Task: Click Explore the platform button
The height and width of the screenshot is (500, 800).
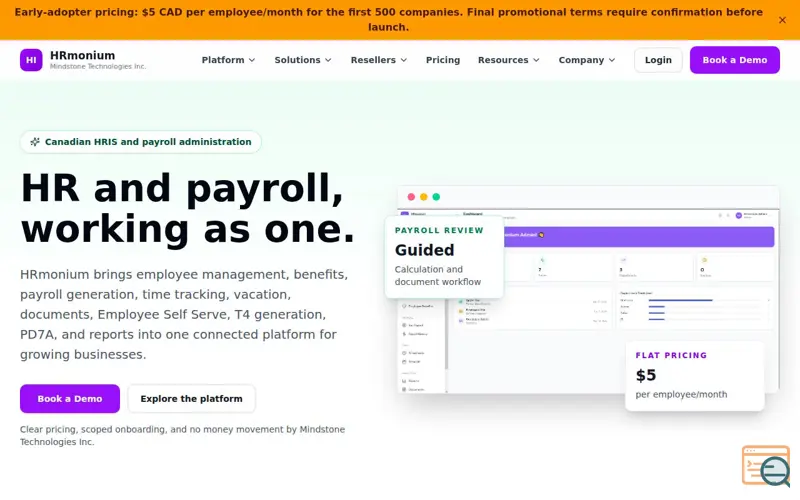Action: [x=191, y=398]
